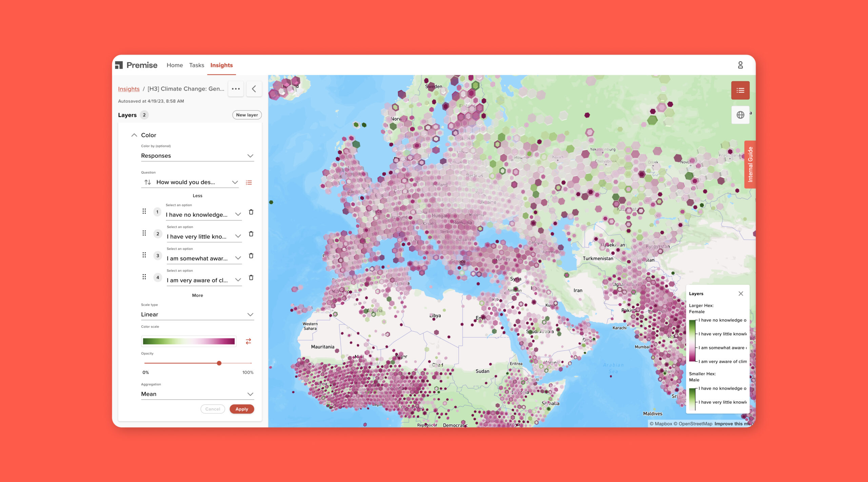Click the sort arrows beside the question
The width and height of the screenshot is (868, 482).
point(147,182)
